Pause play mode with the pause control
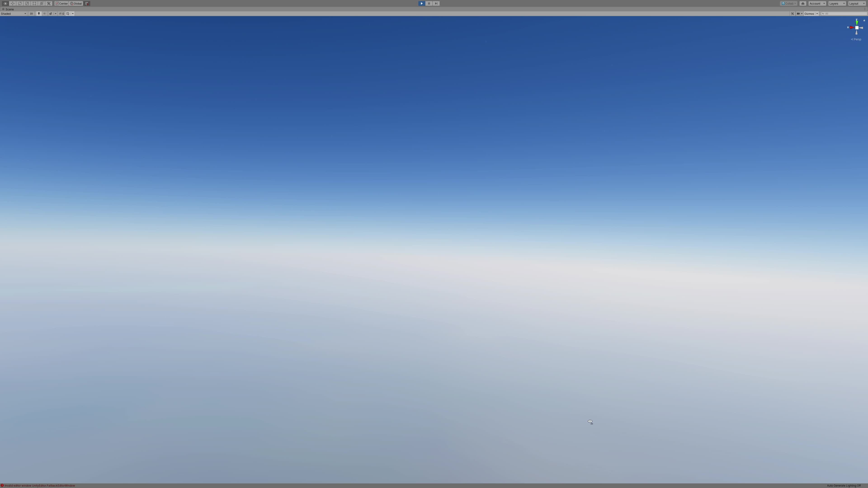 [429, 3]
